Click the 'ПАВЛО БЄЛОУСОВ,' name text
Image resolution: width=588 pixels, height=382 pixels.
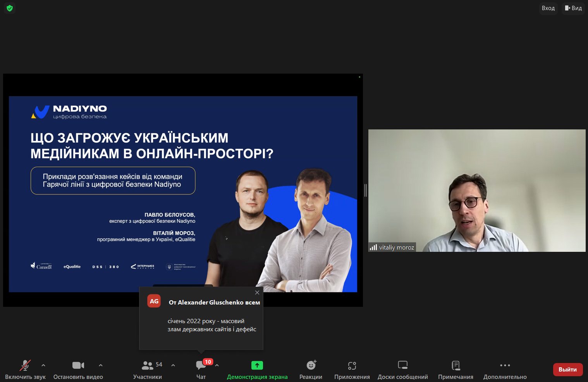click(170, 215)
